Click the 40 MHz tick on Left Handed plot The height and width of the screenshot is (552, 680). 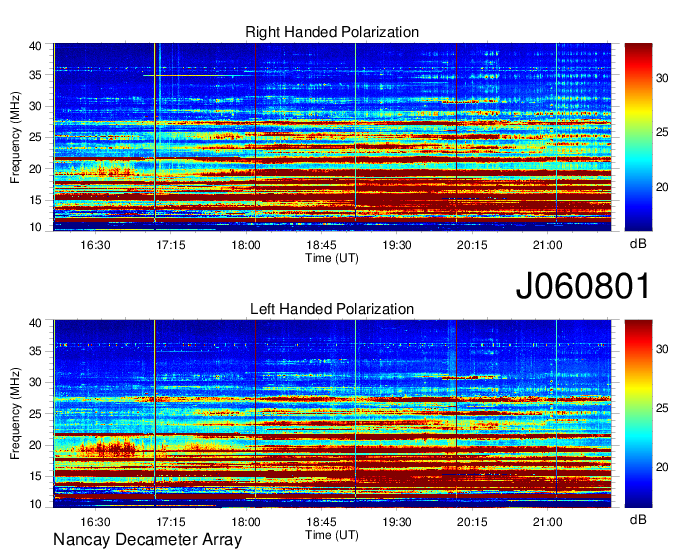point(35,323)
